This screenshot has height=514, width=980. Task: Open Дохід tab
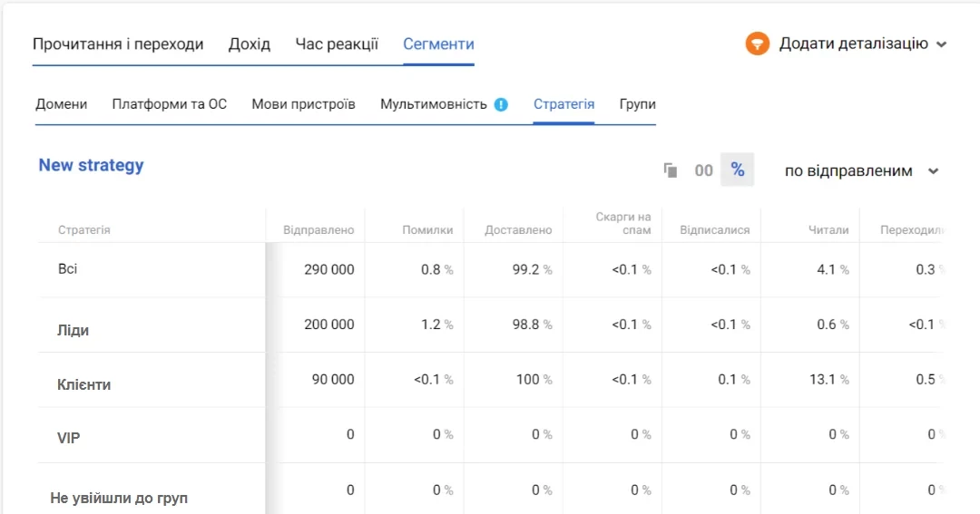point(250,44)
